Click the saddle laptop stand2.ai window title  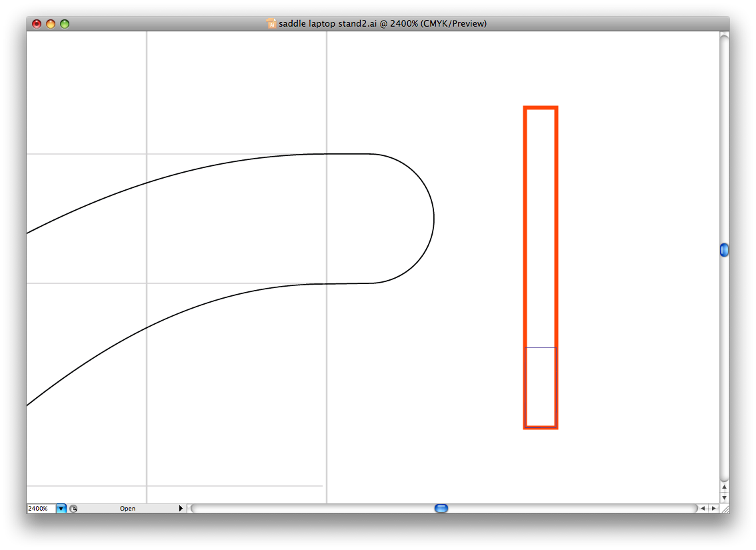pyautogui.click(x=383, y=23)
